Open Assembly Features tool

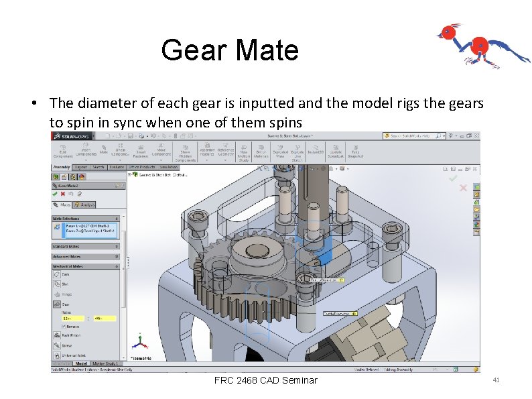pos(207,150)
